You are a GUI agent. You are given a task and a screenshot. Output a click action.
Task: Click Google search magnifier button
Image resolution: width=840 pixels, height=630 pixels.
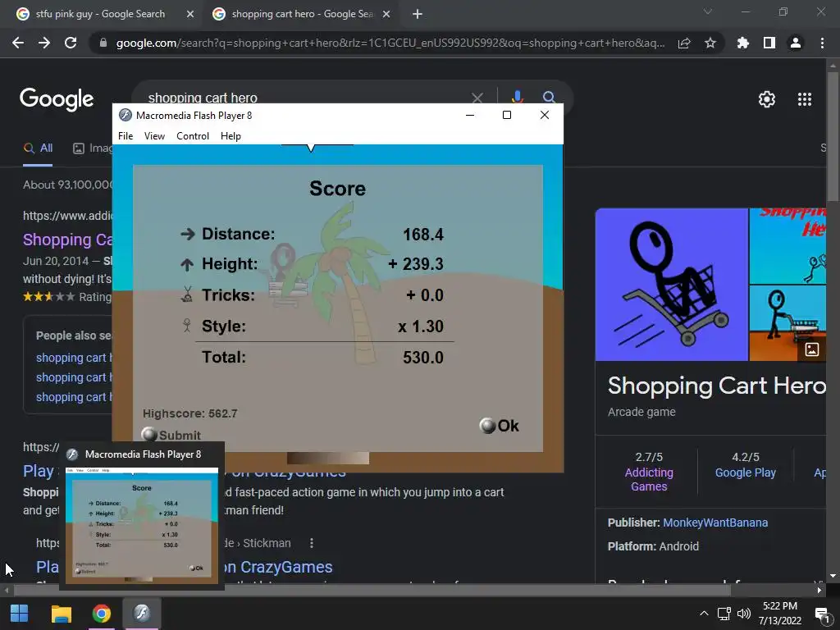coord(549,97)
